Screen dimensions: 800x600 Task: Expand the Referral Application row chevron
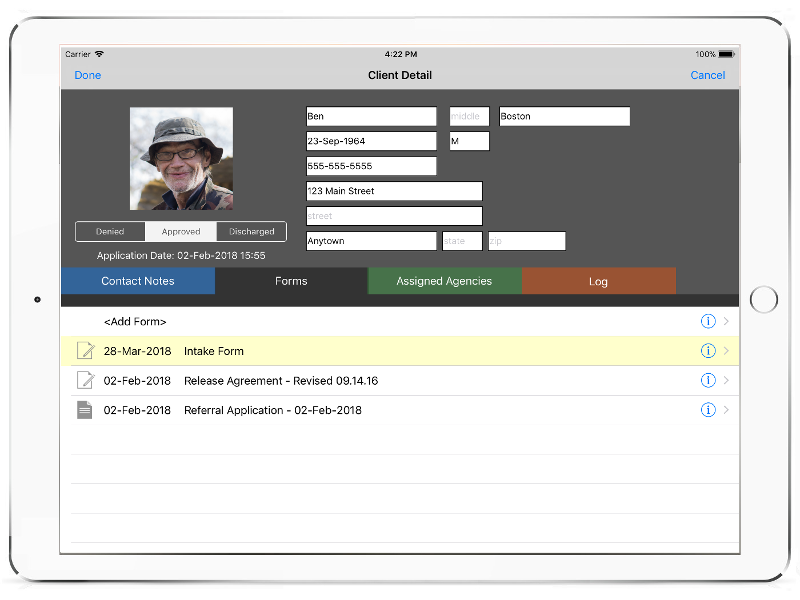pyautogui.click(x=726, y=410)
